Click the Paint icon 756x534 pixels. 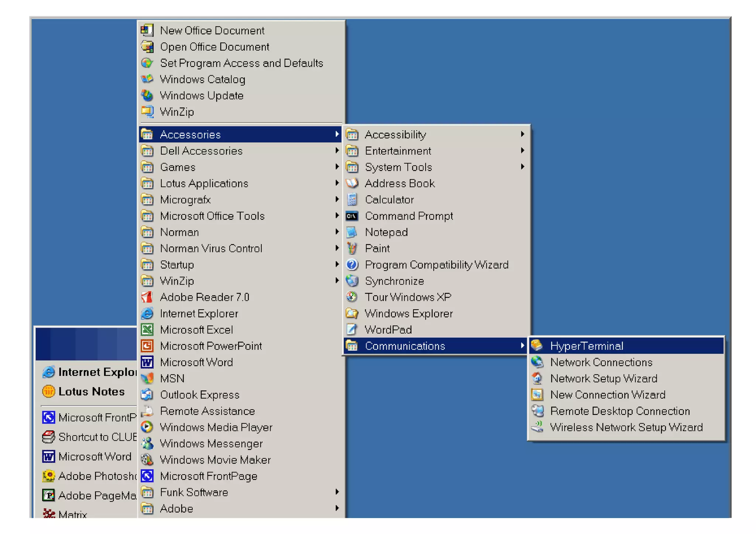pos(352,248)
